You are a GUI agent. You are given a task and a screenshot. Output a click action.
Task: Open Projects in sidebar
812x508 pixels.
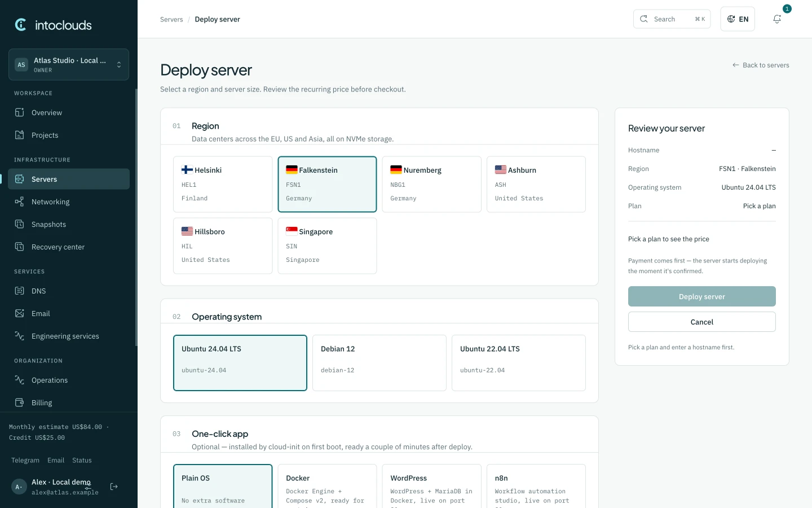69,135
